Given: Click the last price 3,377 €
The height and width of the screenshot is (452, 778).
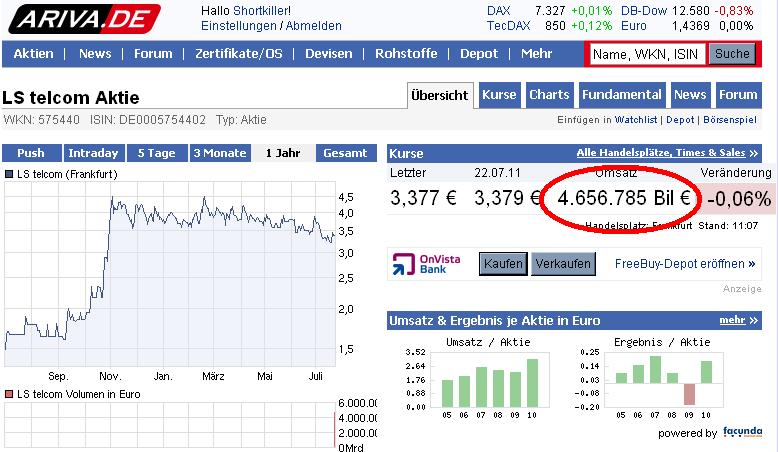Looking at the screenshot, I should [x=423, y=198].
